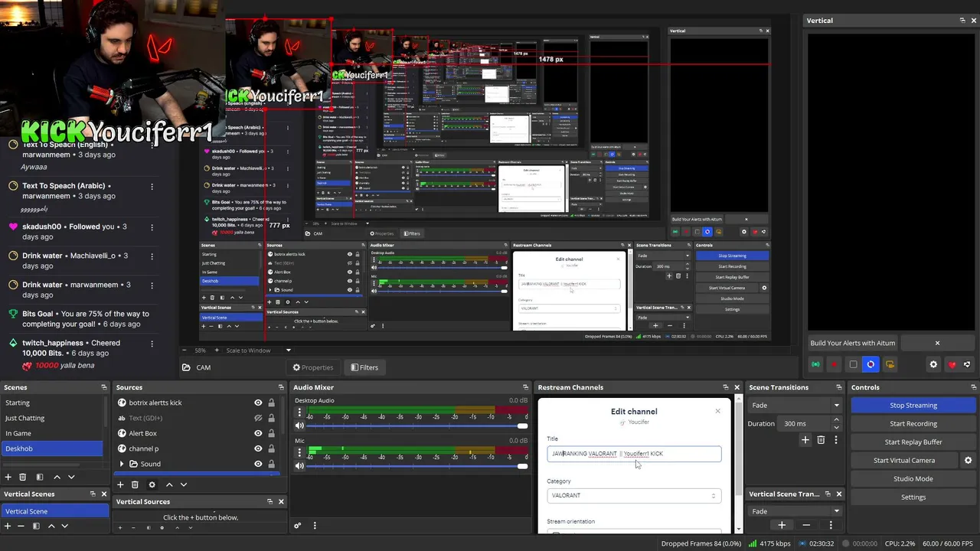This screenshot has width=980, height=551.
Task: Open Audio Mixer advanced properties gears icon
Action: [298, 526]
